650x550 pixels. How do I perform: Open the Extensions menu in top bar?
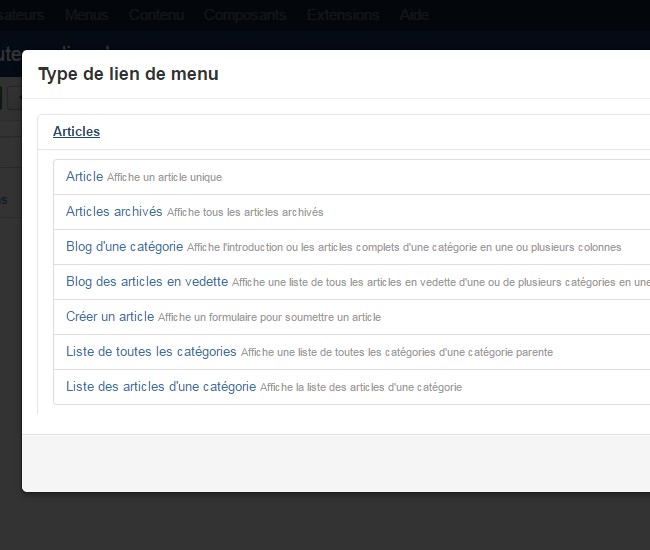[x=343, y=15]
